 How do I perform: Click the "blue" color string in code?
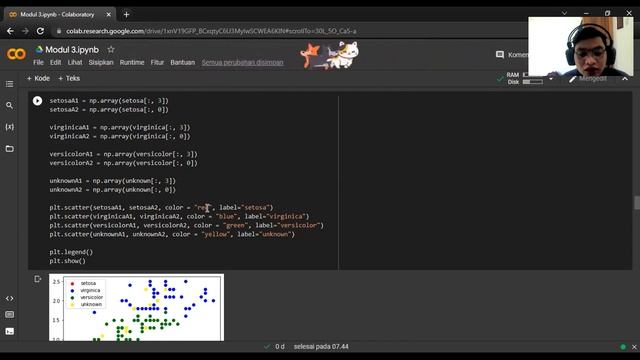coord(227,217)
